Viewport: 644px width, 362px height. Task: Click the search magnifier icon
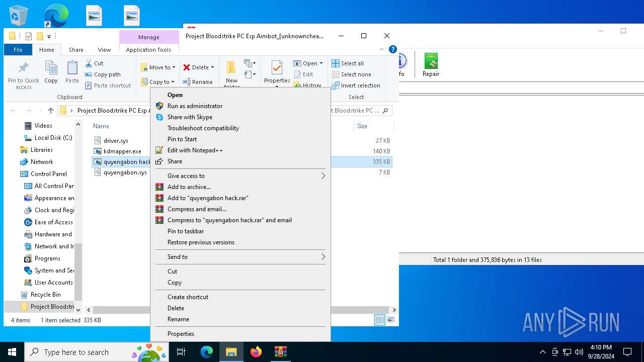pos(385,111)
